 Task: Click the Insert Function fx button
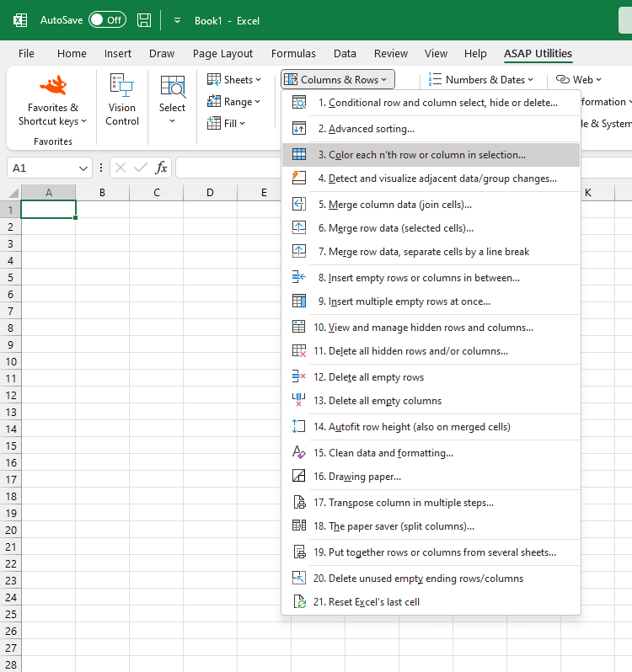click(x=161, y=168)
